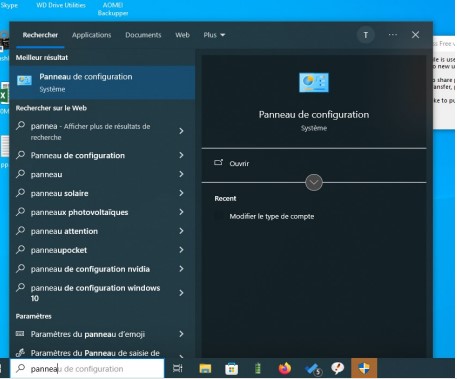The height and width of the screenshot is (379, 457).
Task: Switch to the Documents tab
Action: coord(143,35)
